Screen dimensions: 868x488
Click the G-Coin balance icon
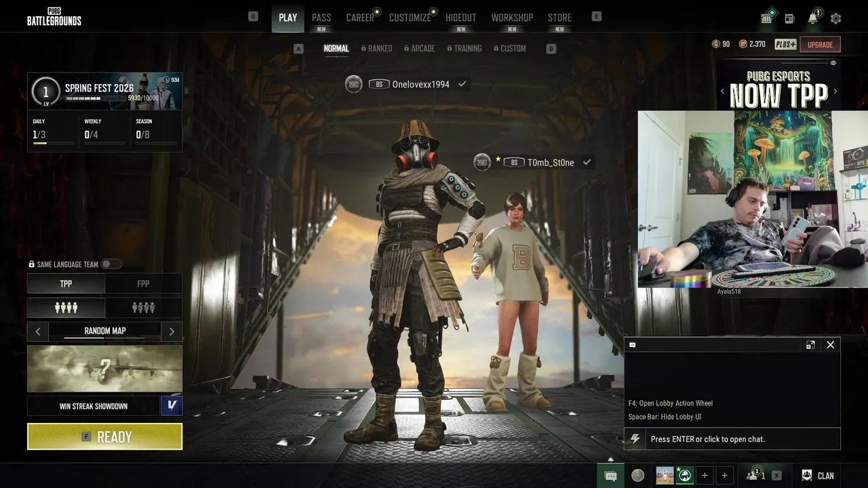(x=716, y=44)
